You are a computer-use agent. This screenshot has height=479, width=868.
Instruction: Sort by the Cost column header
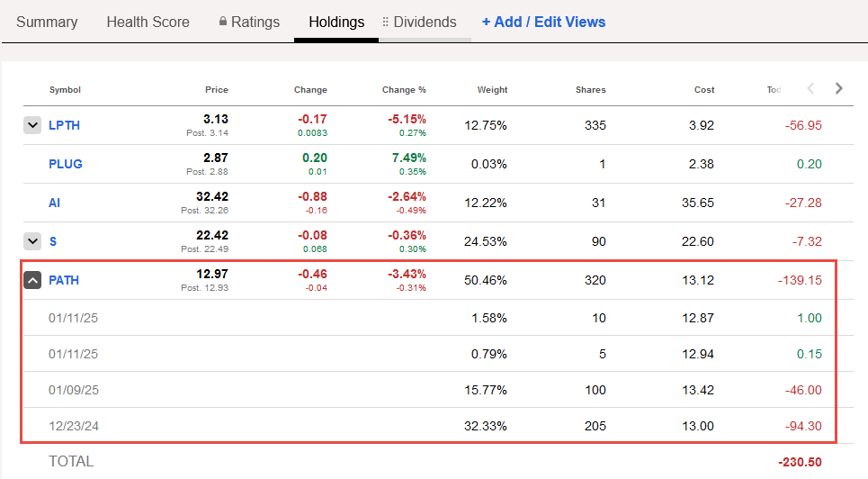pyautogui.click(x=704, y=90)
